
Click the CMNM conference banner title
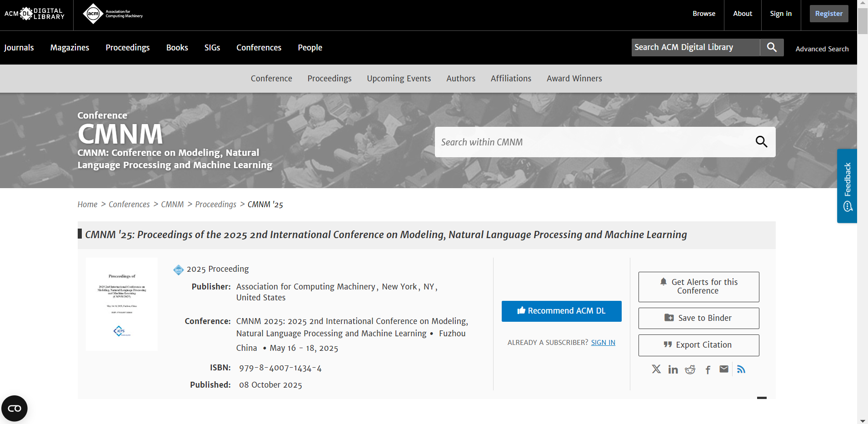120,134
